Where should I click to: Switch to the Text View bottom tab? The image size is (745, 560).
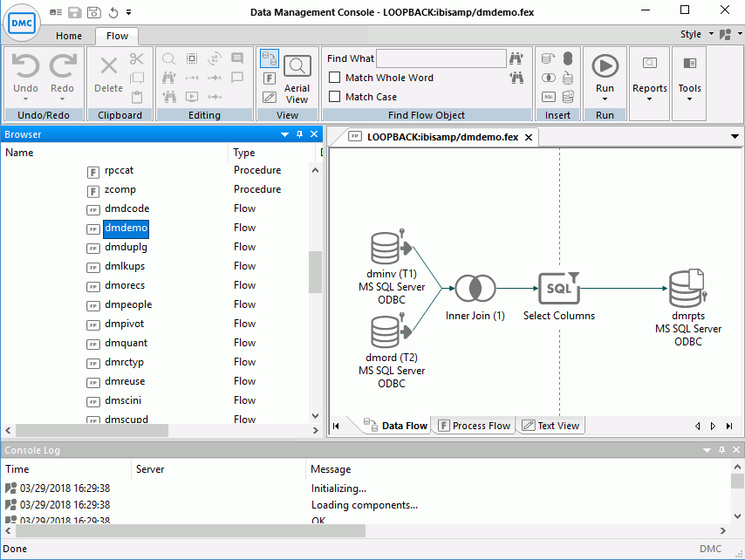pyautogui.click(x=550, y=425)
